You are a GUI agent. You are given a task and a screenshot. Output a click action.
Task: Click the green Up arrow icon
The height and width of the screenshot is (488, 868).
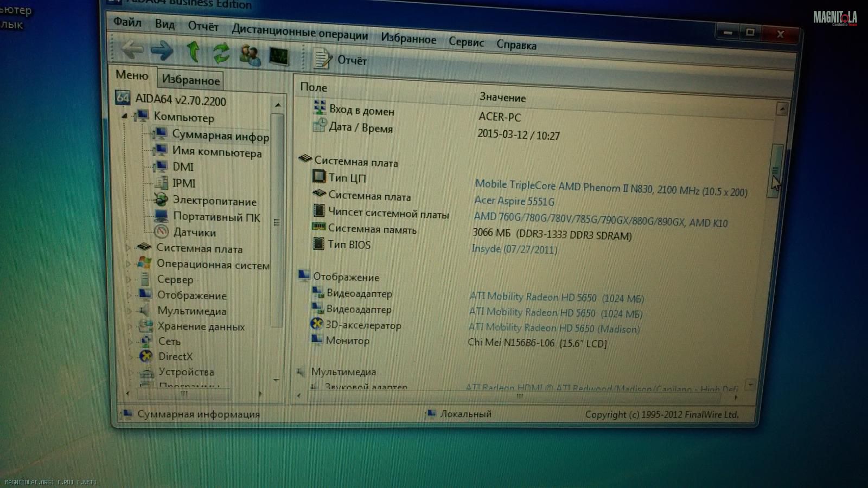pyautogui.click(x=193, y=52)
